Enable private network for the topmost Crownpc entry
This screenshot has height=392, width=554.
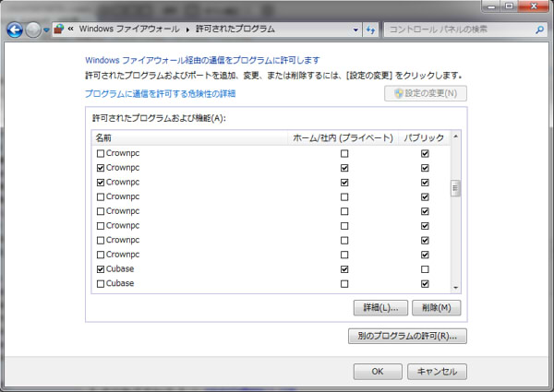pos(344,153)
